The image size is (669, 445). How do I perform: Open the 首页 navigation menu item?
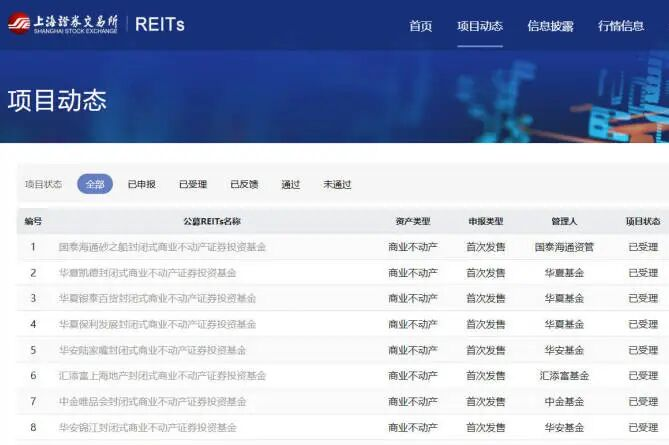tap(421, 26)
